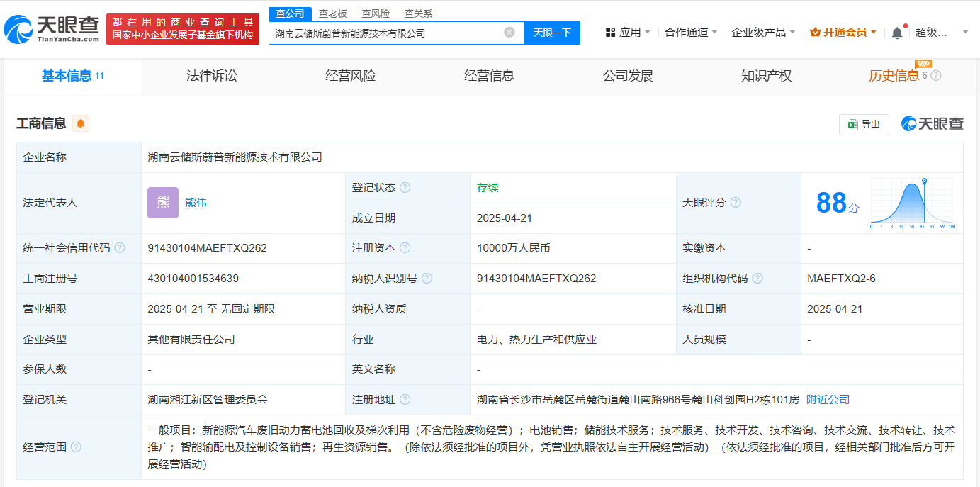Expand the 合作通道 dropdown
This screenshot has height=487, width=980.
(x=691, y=33)
